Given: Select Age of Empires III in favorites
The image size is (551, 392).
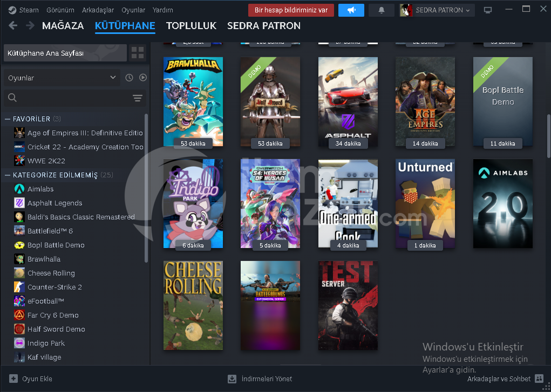Looking at the screenshot, I should 78,133.
